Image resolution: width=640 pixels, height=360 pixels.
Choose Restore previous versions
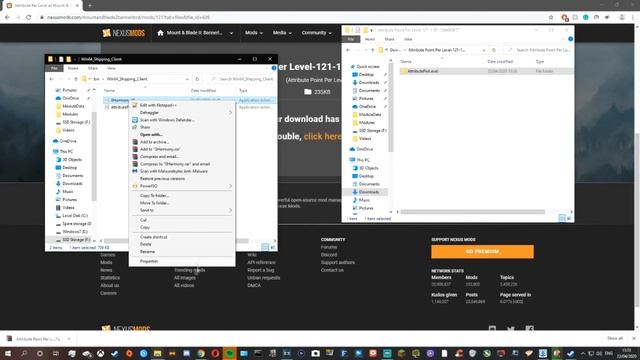[x=162, y=179]
